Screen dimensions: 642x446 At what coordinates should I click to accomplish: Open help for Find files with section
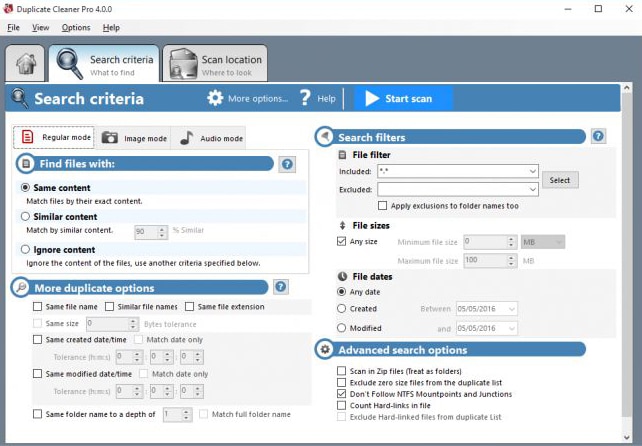pyautogui.click(x=287, y=164)
